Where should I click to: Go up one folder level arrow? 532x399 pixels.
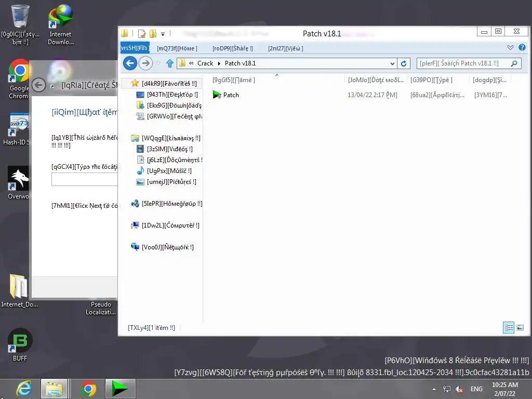(170, 63)
